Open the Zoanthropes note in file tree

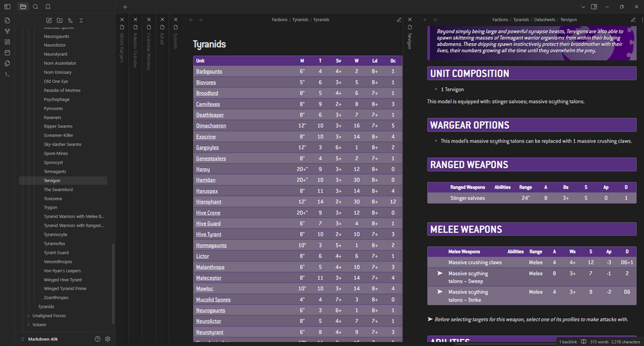pyautogui.click(x=56, y=298)
